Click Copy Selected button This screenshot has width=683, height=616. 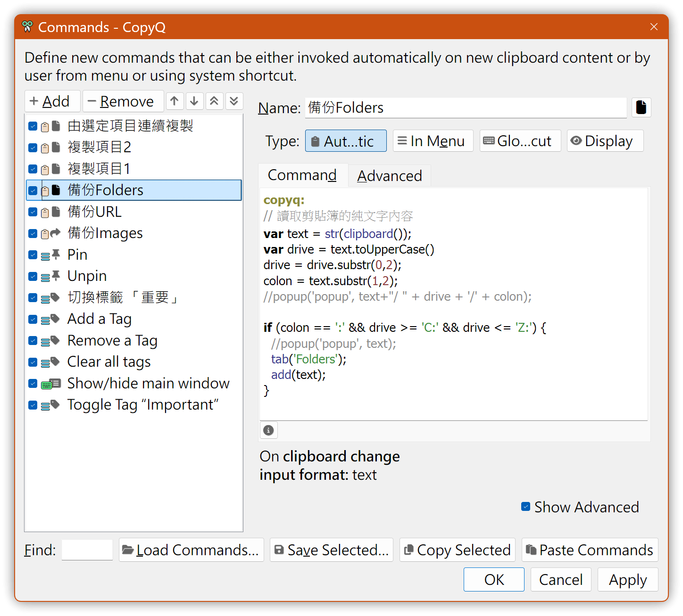(458, 550)
